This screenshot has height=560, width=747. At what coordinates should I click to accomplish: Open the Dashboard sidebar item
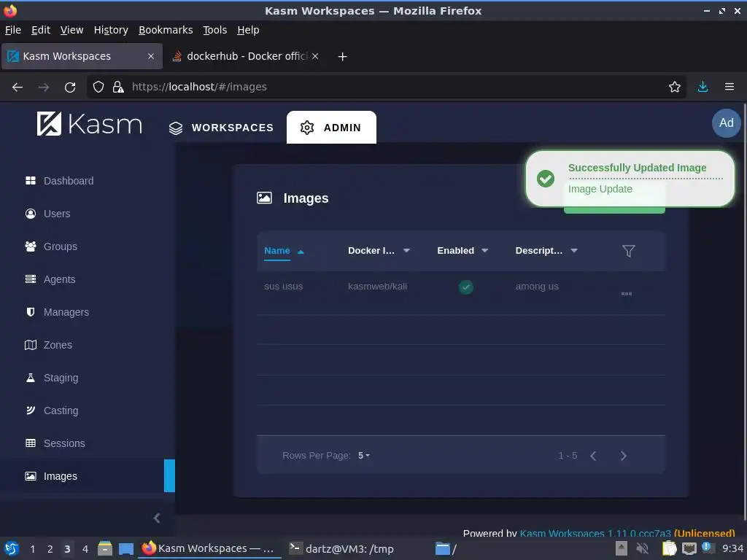pyautogui.click(x=59, y=181)
